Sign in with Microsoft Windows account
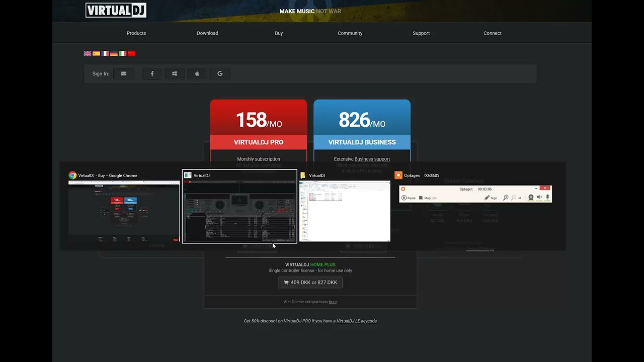Viewport: 644px width, 362px height. 175,74
